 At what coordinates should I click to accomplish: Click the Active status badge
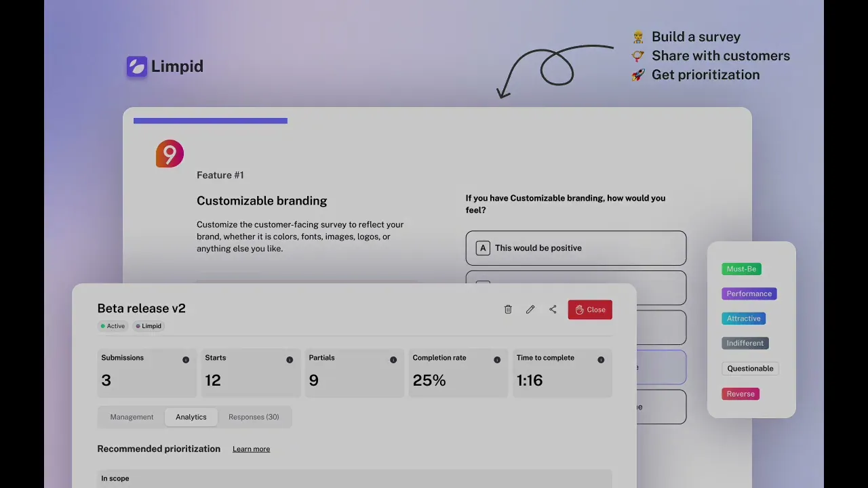pos(113,326)
